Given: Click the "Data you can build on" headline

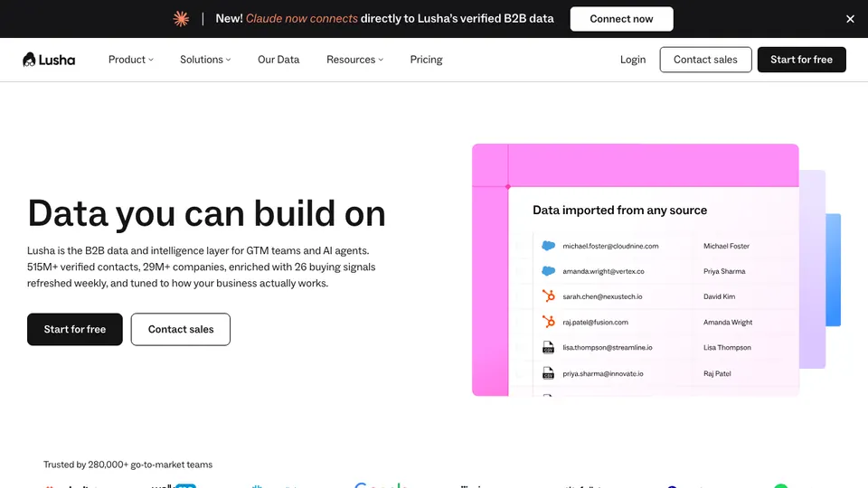Looking at the screenshot, I should [206, 213].
